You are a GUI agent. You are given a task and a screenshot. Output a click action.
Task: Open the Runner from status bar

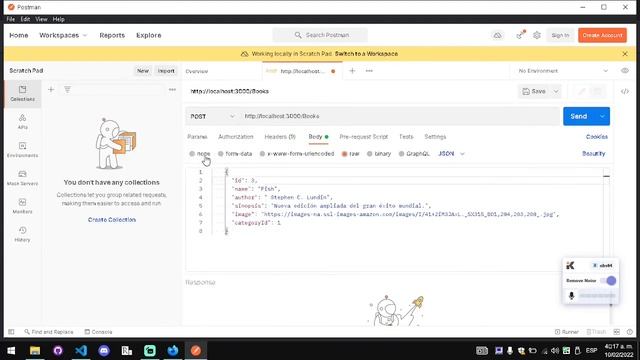click(x=567, y=332)
